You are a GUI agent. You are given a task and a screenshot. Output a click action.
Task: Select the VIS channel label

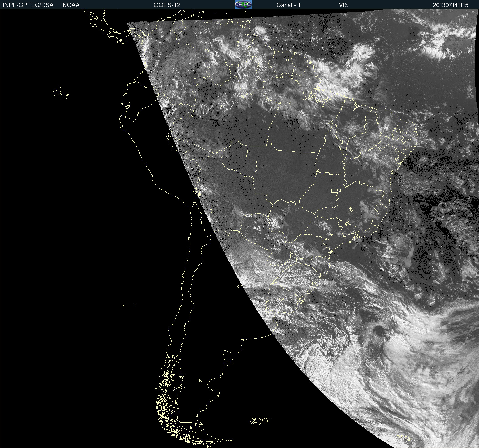pos(344,5)
